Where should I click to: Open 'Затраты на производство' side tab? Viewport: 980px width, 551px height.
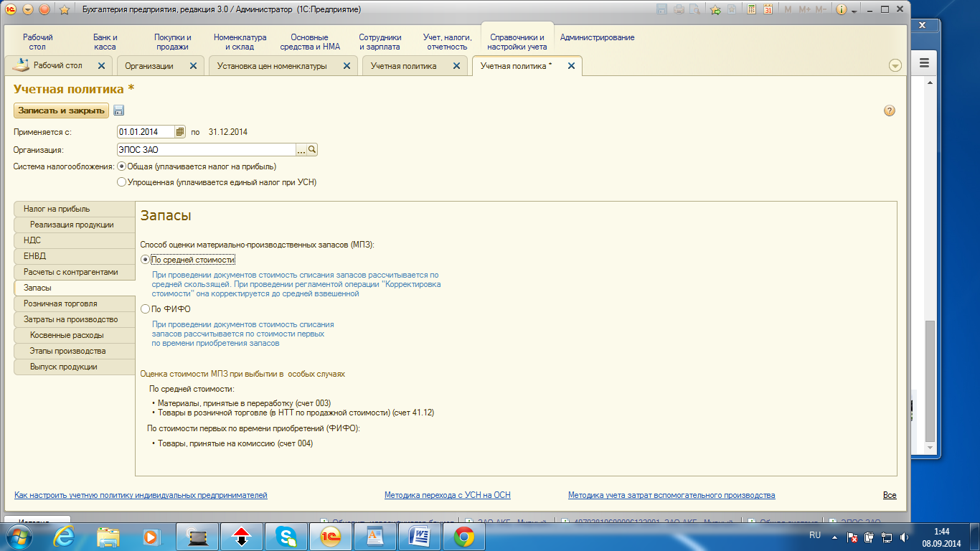[75, 319]
